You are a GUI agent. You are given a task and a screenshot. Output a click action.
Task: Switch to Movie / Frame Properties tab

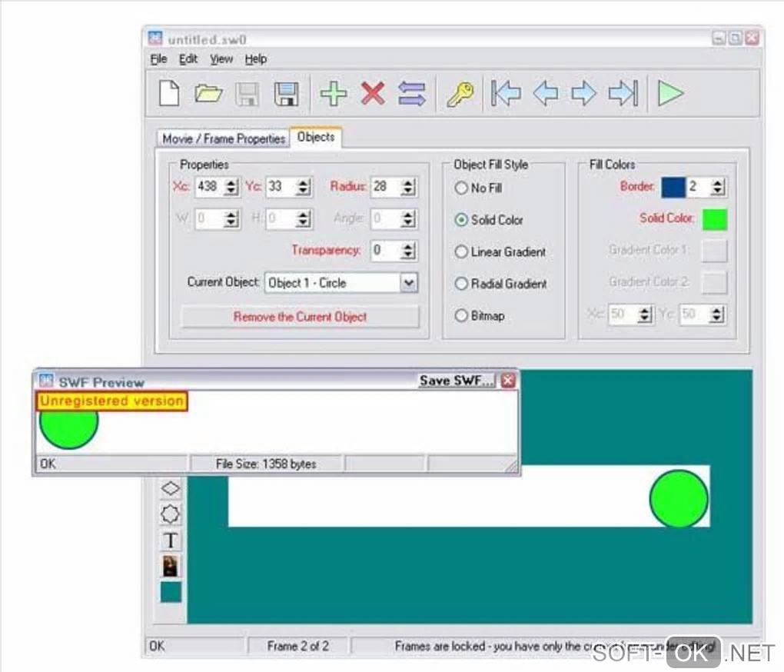click(x=224, y=138)
